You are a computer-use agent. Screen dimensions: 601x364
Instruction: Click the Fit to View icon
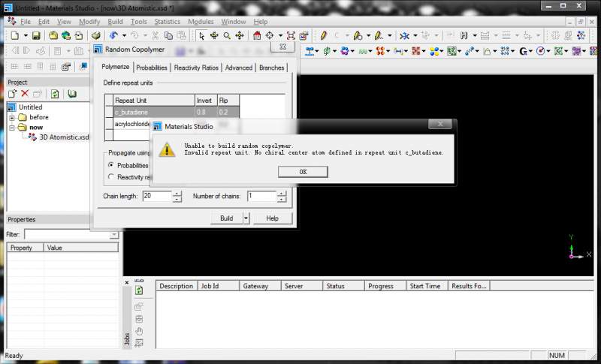pos(291,35)
